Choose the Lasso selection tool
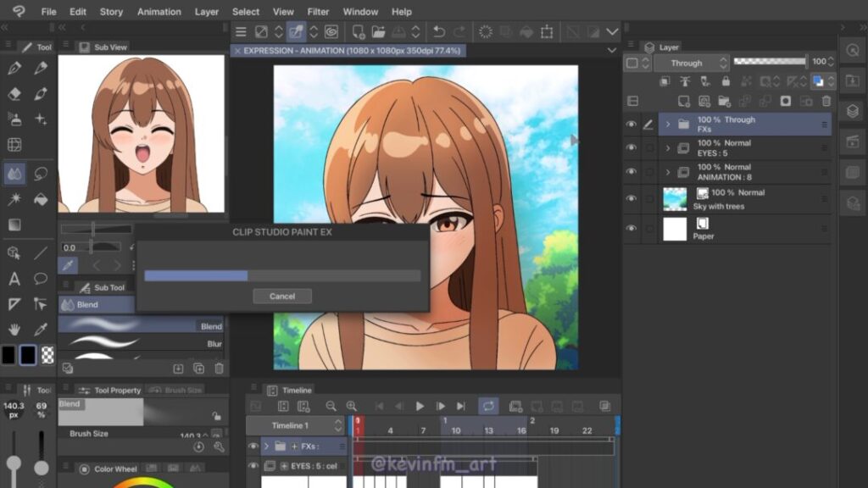The height and width of the screenshot is (488, 868). click(x=40, y=174)
